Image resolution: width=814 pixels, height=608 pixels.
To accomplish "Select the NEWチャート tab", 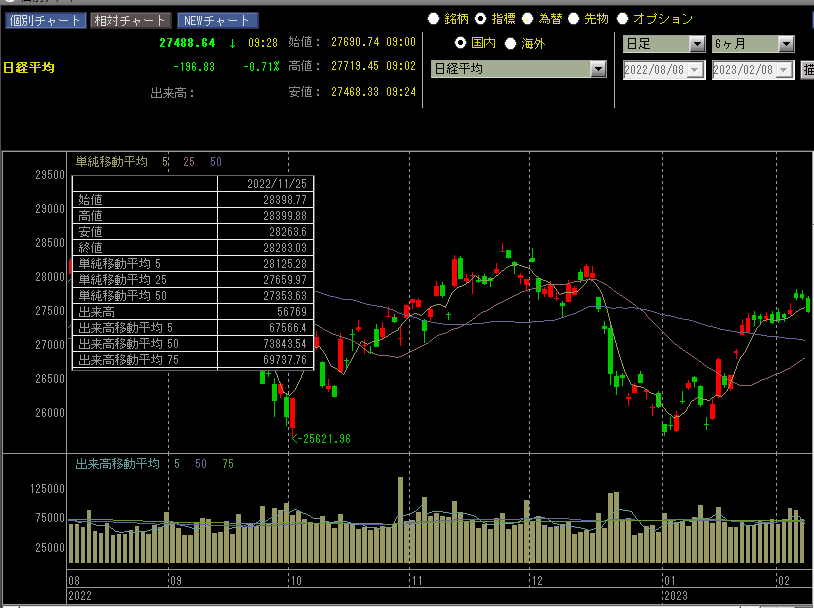I will click(217, 20).
